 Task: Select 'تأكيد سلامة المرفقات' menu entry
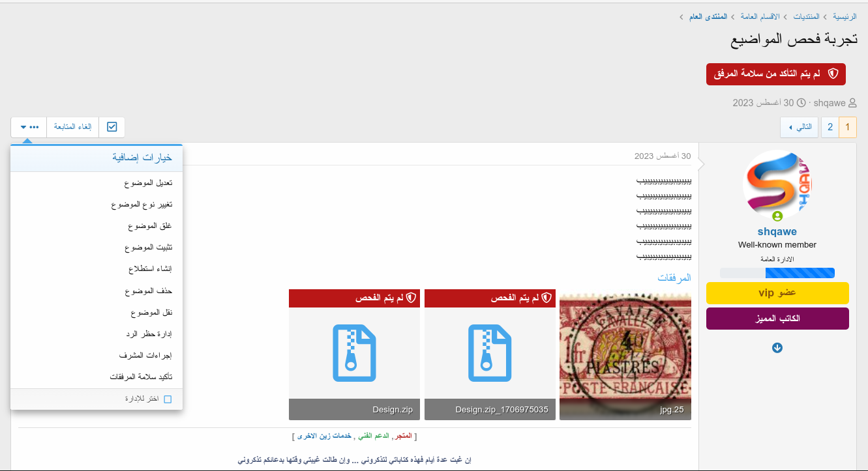pos(141,377)
